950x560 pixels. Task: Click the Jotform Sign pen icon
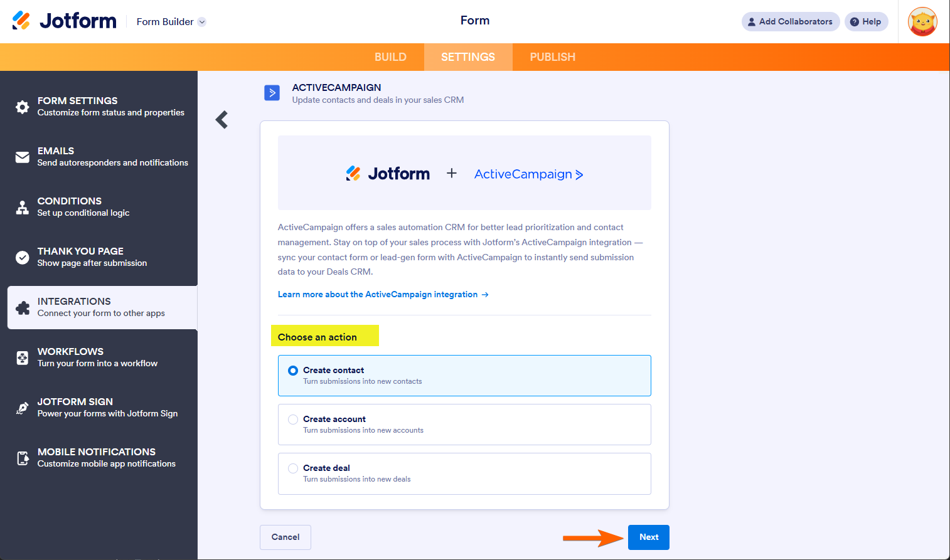click(x=23, y=408)
